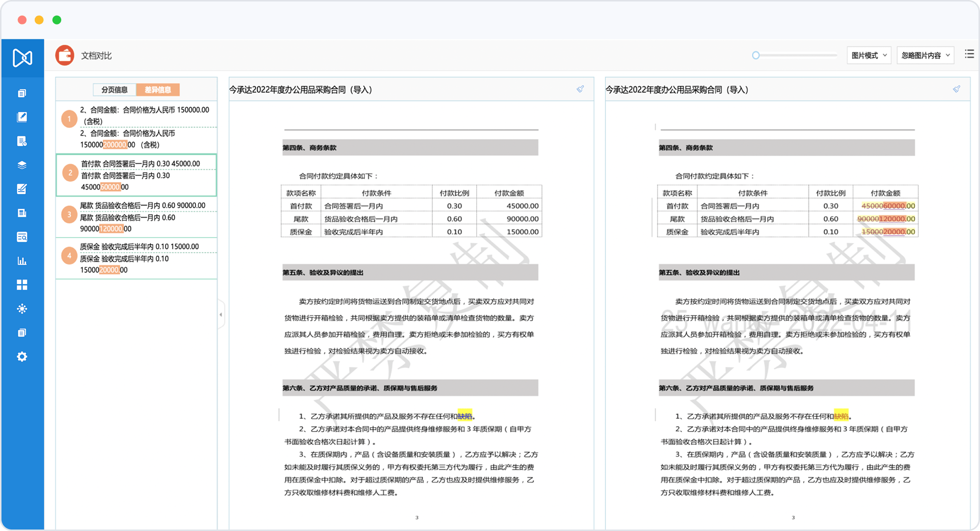Click the highlighted 缺陷 word in the right document

click(841, 416)
